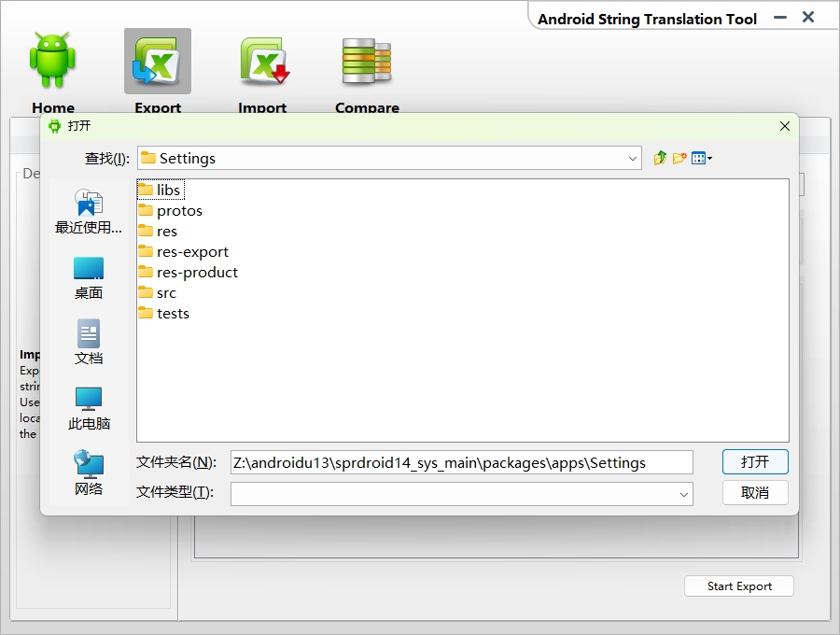Jump to 此电脑 This PC location
This screenshot has width=840, height=635.
(x=89, y=408)
